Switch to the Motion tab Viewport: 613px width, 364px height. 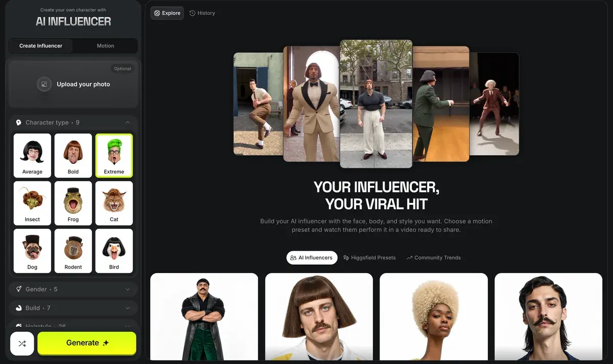tap(105, 46)
